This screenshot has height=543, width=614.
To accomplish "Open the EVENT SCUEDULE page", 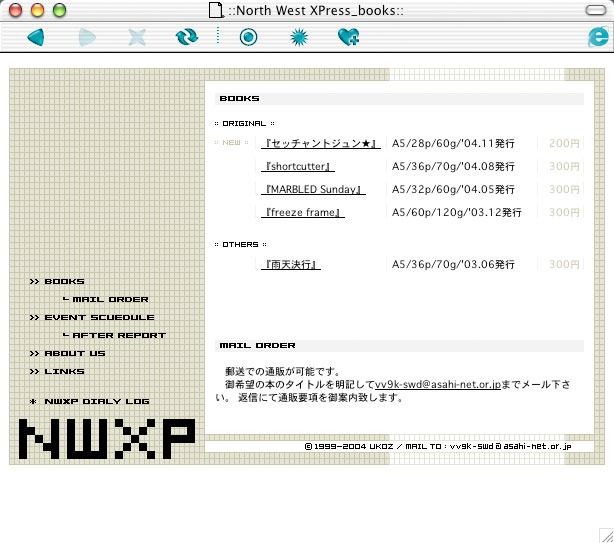I will point(99,318).
